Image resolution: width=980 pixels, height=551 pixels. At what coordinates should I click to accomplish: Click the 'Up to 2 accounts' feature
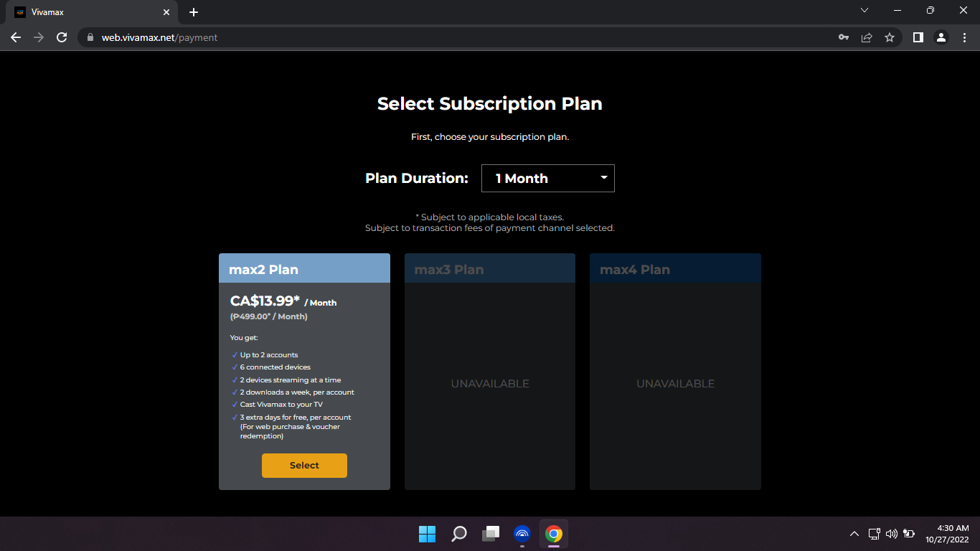[x=269, y=355]
